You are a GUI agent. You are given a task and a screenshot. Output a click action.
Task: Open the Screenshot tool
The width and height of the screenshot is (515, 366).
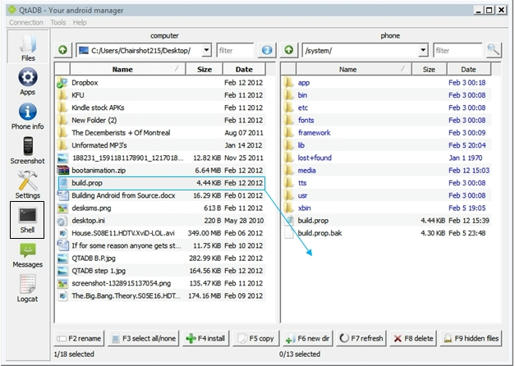tap(28, 151)
